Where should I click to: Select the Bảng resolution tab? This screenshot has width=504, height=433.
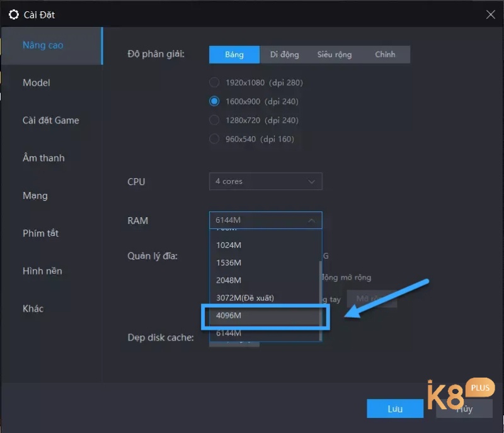[x=234, y=55]
